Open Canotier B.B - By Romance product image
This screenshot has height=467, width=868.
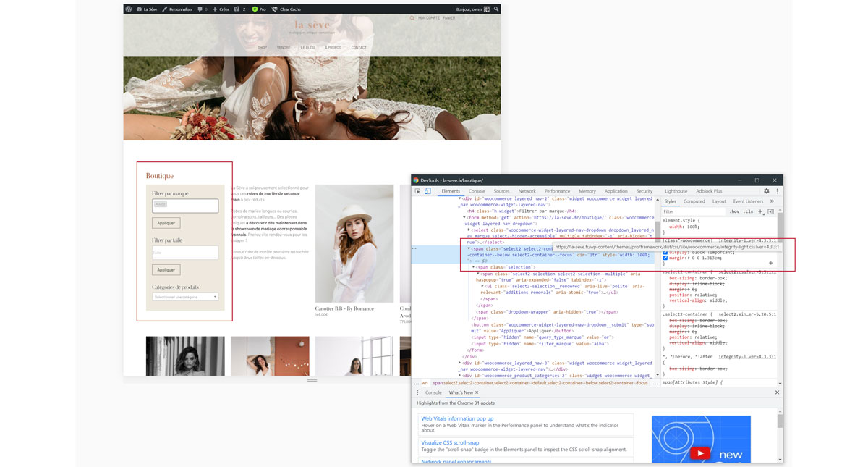pos(354,243)
